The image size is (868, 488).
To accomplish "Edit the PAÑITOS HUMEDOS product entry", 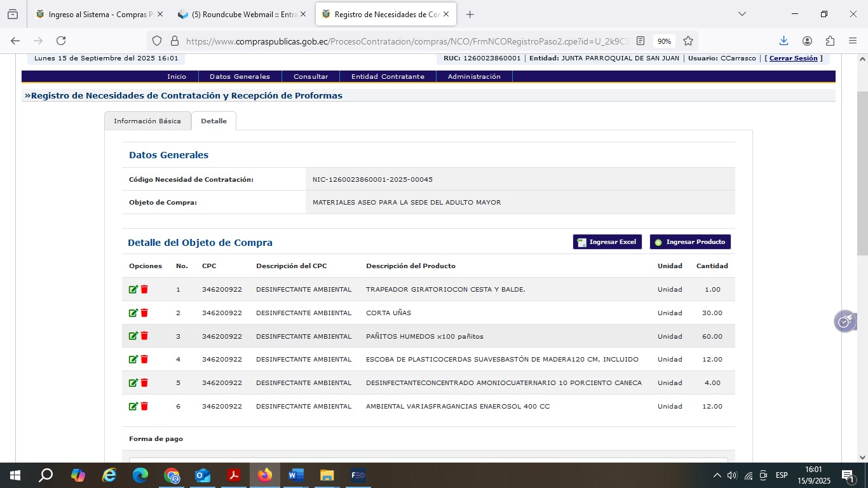I will [133, 336].
